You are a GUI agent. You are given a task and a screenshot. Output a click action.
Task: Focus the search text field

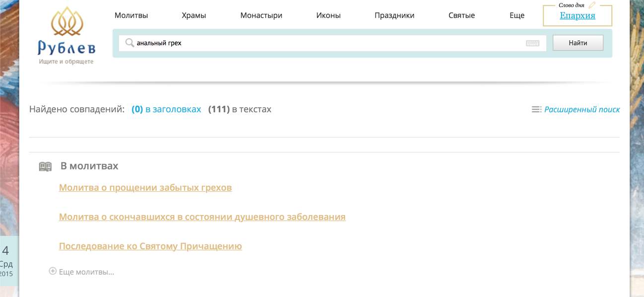[328, 43]
